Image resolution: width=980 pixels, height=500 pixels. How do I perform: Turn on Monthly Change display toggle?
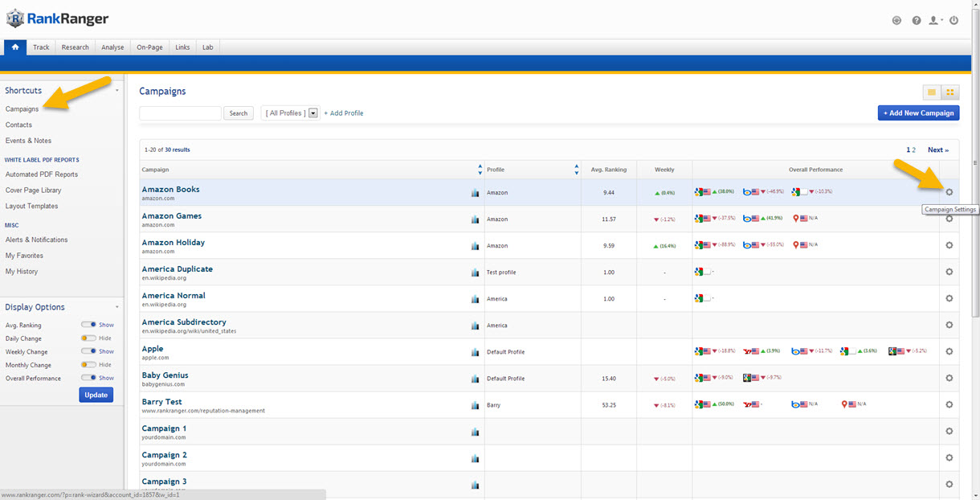coord(88,365)
